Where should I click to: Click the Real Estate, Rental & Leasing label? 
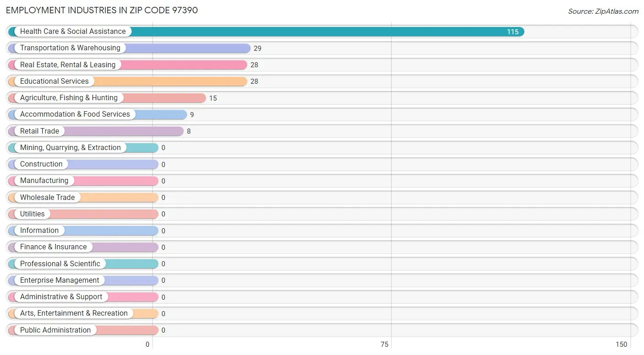pos(68,65)
